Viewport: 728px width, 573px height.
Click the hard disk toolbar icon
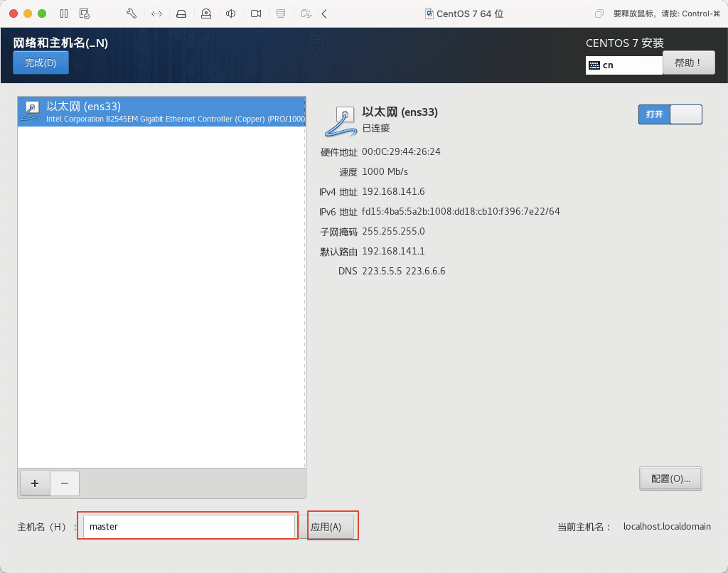click(181, 14)
